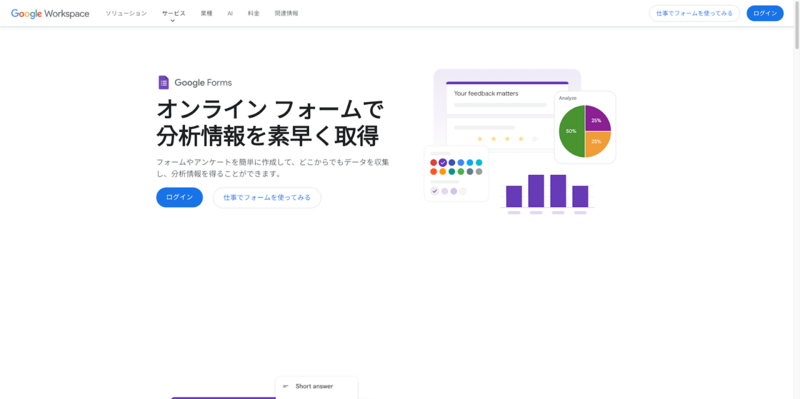The height and width of the screenshot is (399, 800).
Task: Open the 業種 menu
Action: point(206,13)
